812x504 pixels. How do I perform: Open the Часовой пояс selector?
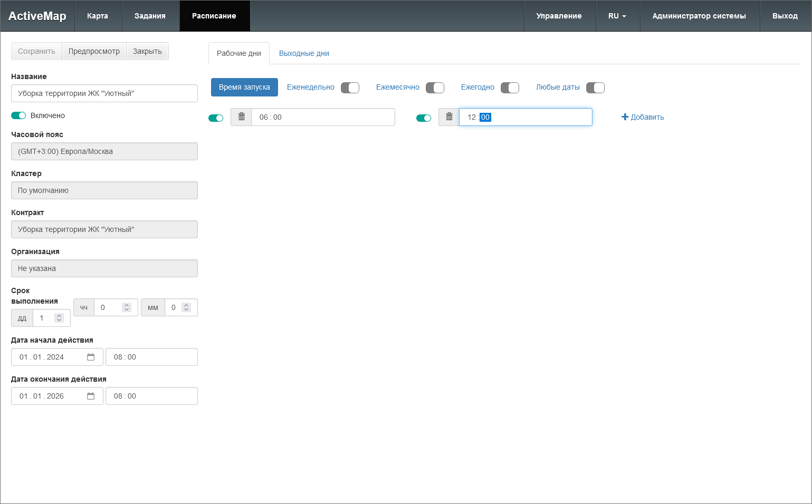(x=104, y=151)
